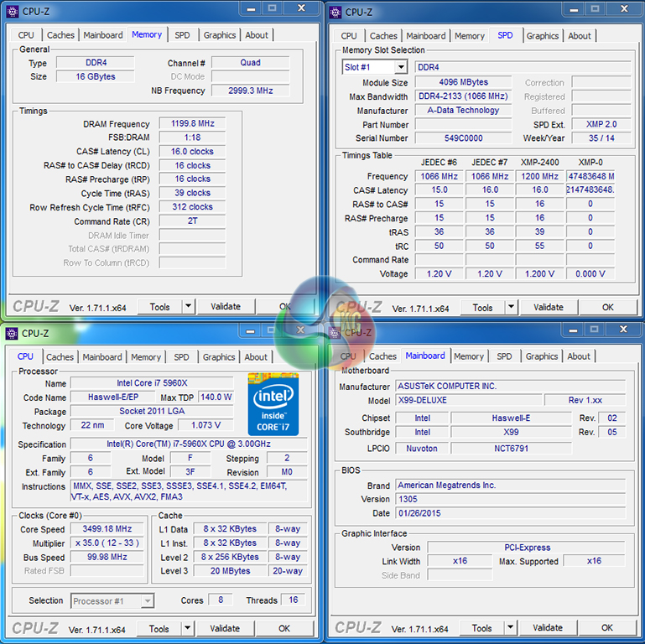Click the A-Data Technology manufacturer field

click(x=463, y=110)
